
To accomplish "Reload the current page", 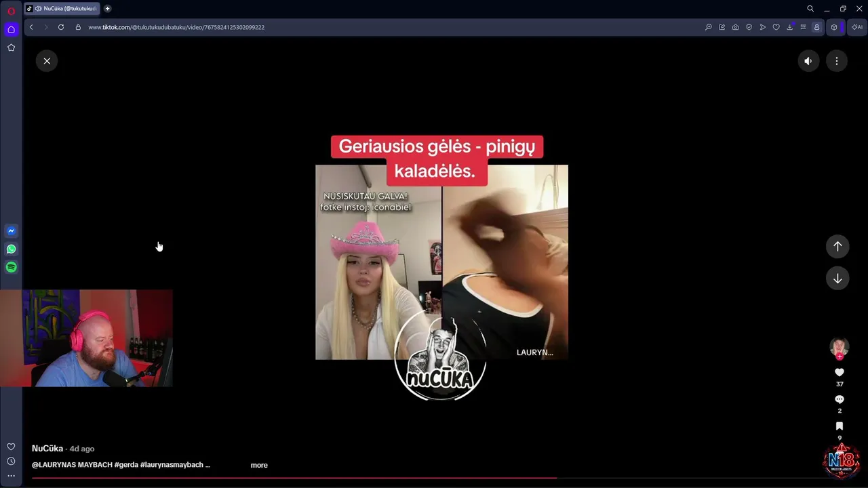I will tap(61, 27).
